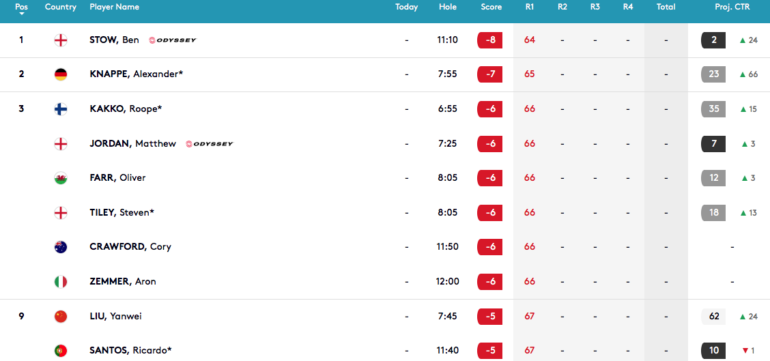This screenshot has width=770, height=361.
Task: Open STOW, Ben player link
Action: (x=114, y=40)
